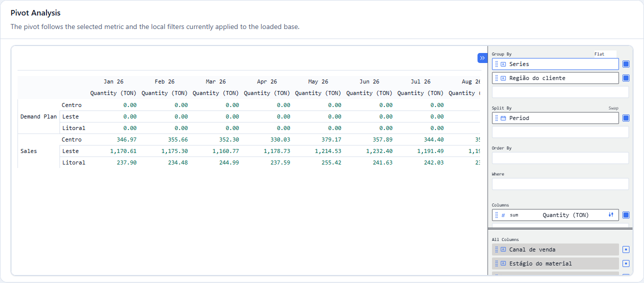Screen dimensions: 644x283
Task: Click the string type icon beside Região do cliente
Action: [503, 78]
